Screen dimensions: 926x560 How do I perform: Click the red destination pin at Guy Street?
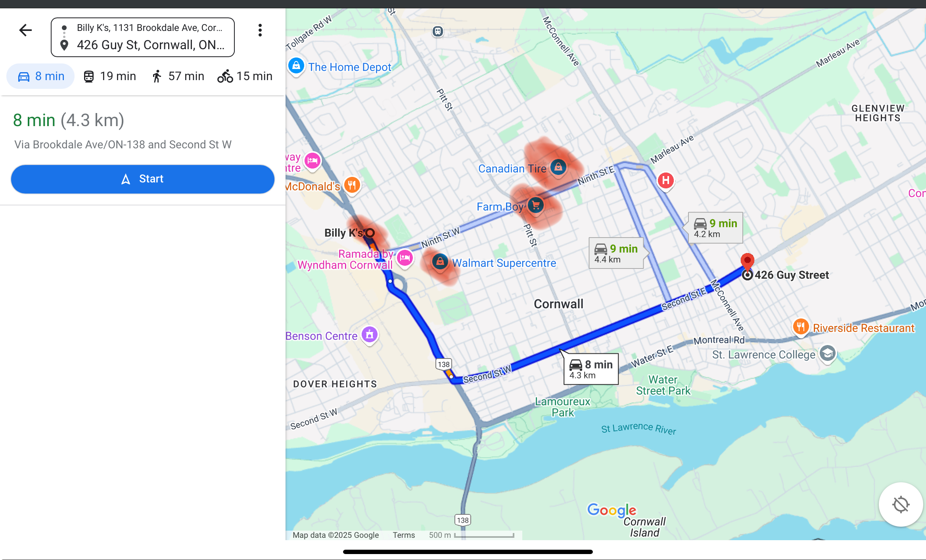748,262
